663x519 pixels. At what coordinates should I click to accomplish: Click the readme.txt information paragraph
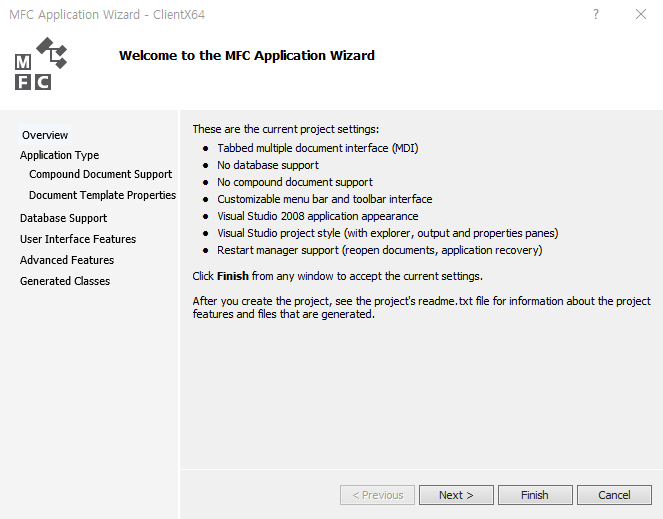pyautogui.click(x=422, y=308)
